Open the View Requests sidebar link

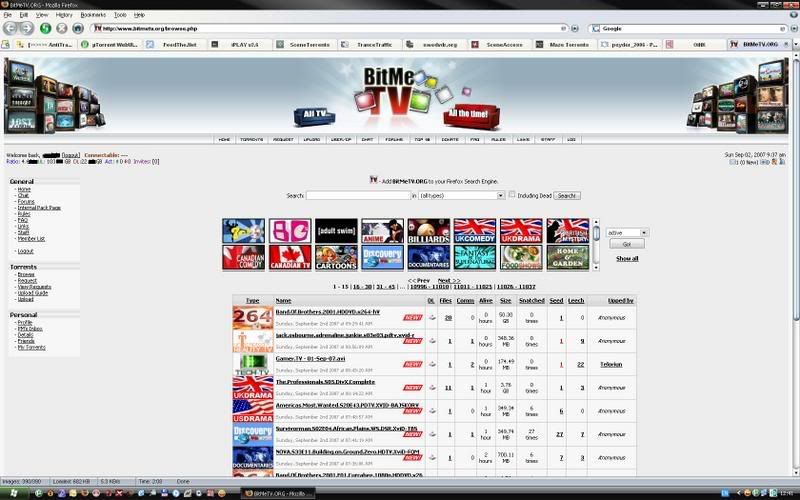coord(34,287)
